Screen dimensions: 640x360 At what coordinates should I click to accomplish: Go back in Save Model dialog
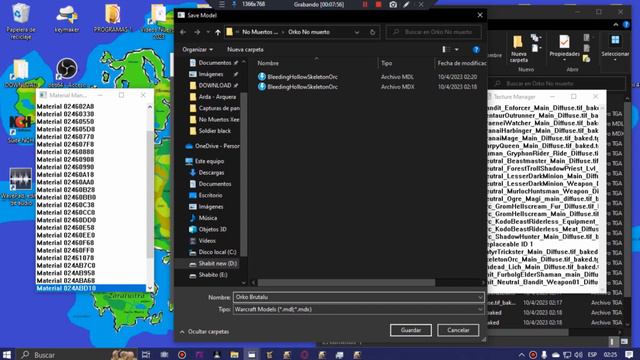(x=183, y=32)
